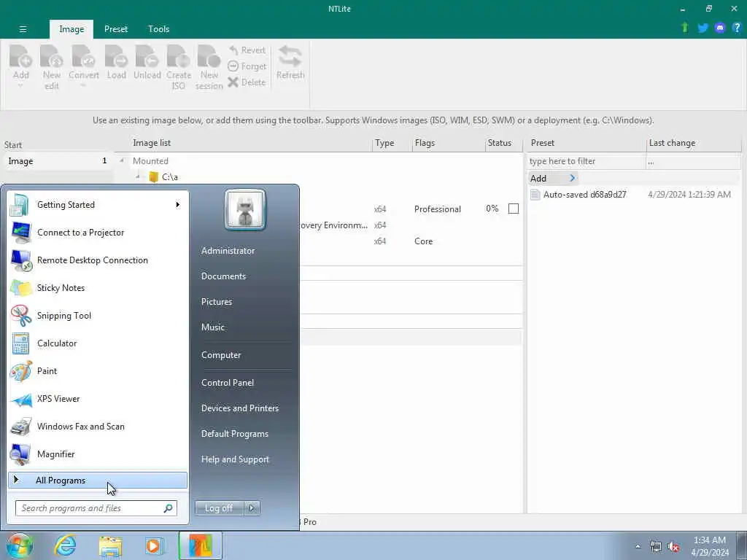This screenshot has width=747, height=560.
Task: Open Windows Explorer on taskbar
Action: [111, 546]
